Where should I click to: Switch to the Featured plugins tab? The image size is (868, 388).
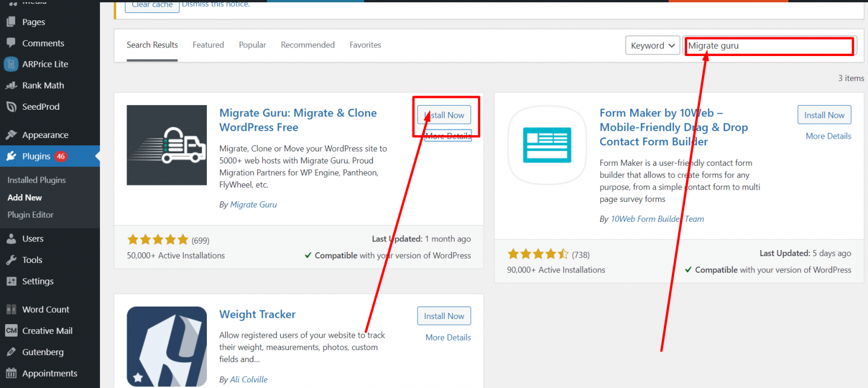pyautogui.click(x=208, y=45)
